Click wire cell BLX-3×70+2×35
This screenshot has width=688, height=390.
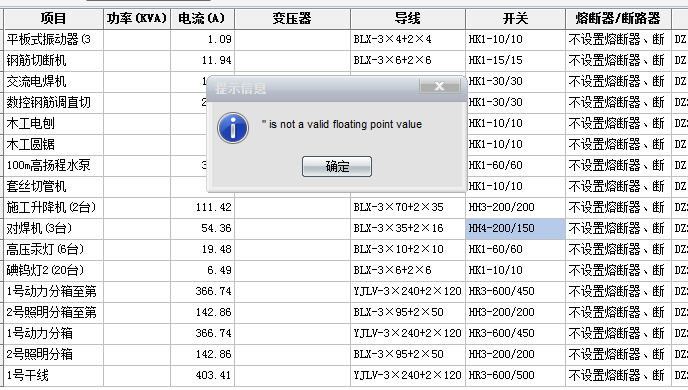pyautogui.click(x=408, y=208)
